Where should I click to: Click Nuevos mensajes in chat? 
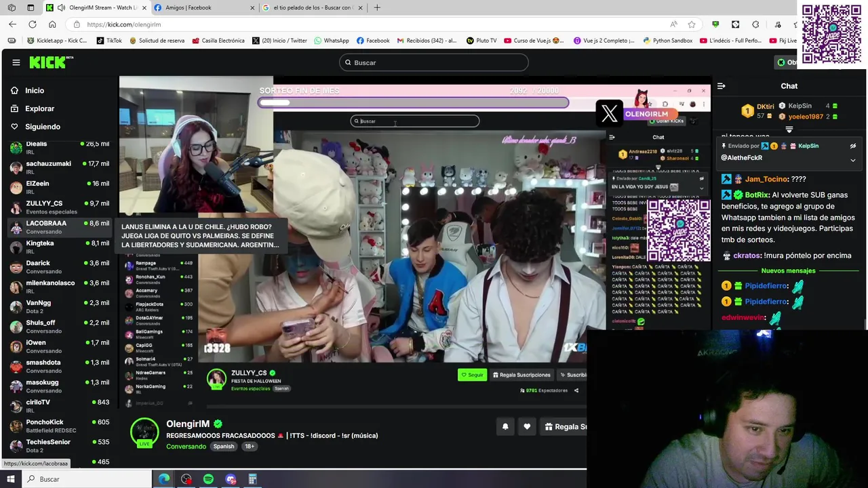pos(788,271)
